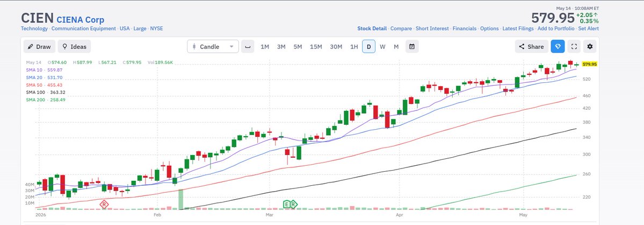Click the chart scale icon next to Candle
Viewport: 644px width, 225px height.
tap(248, 46)
